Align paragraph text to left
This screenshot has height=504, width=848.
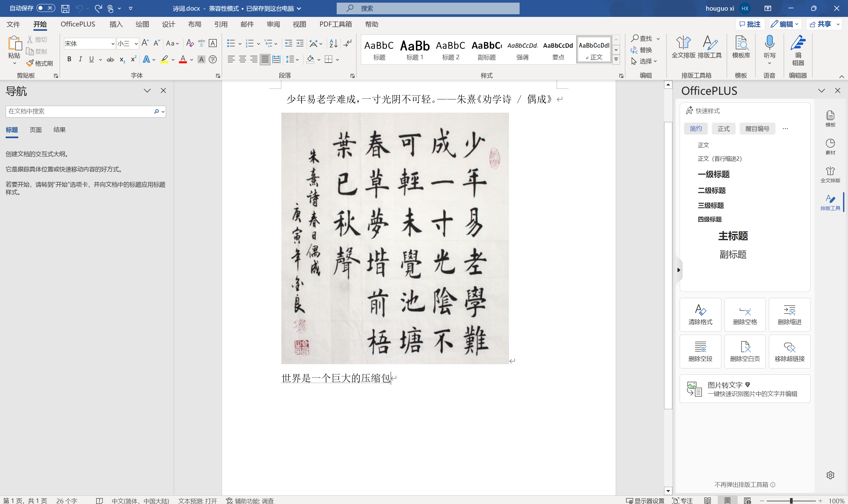tap(231, 59)
